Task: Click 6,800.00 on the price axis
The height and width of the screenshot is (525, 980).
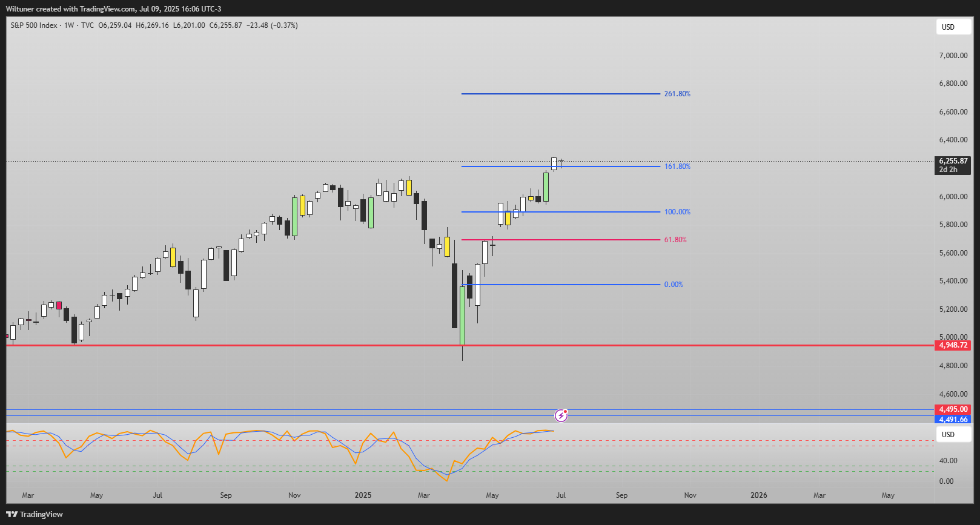Action: (953, 84)
